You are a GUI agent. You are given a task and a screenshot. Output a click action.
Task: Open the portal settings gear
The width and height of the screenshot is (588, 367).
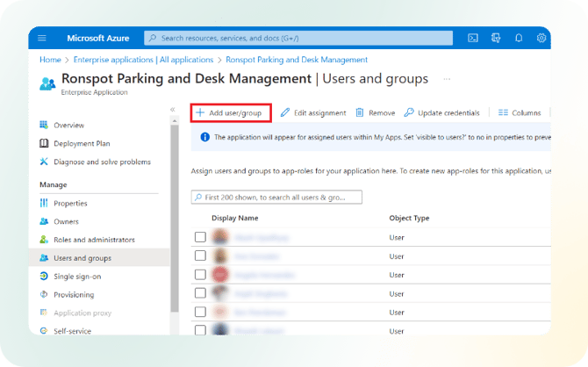[541, 38]
